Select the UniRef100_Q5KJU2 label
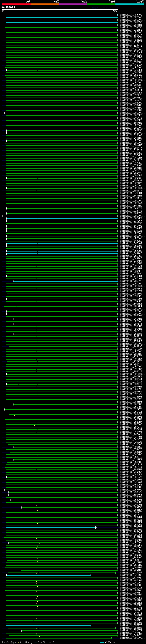 coord(131,502)
